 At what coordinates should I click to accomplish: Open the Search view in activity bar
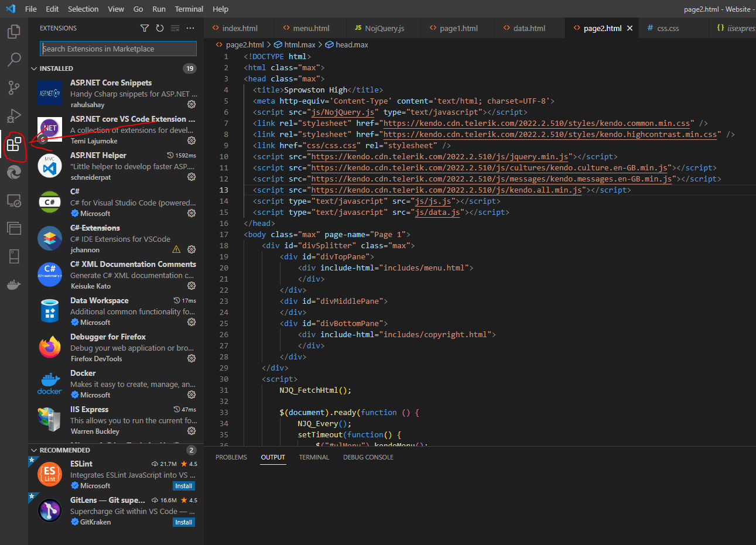click(x=14, y=59)
